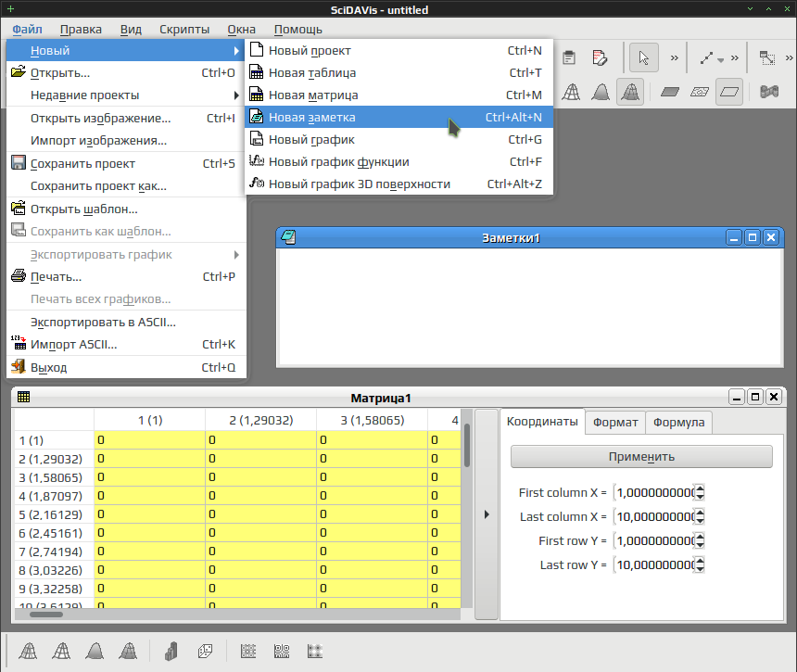Click the line-and-symbol plot icon in the top toolbar
The image size is (797, 672).
(x=706, y=58)
